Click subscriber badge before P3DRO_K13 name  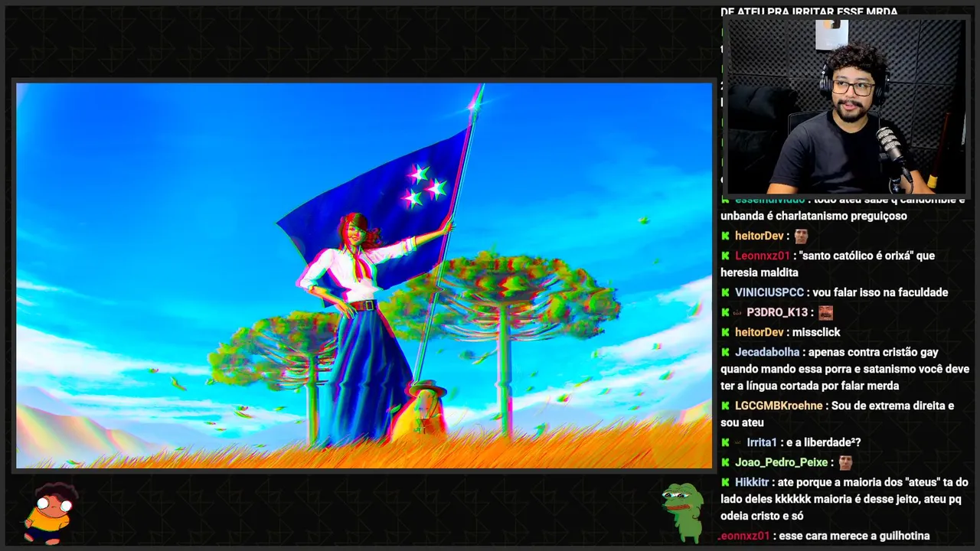(738, 312)
